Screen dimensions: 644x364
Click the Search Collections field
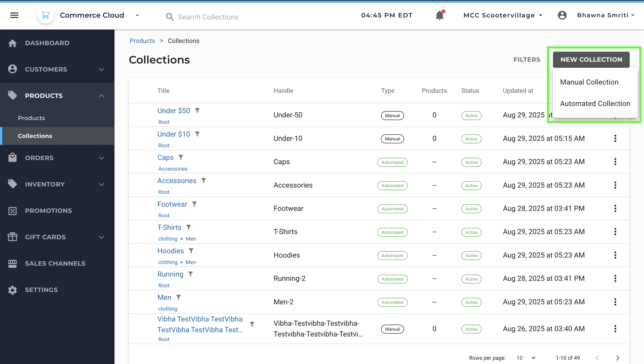tap(208, 17)
